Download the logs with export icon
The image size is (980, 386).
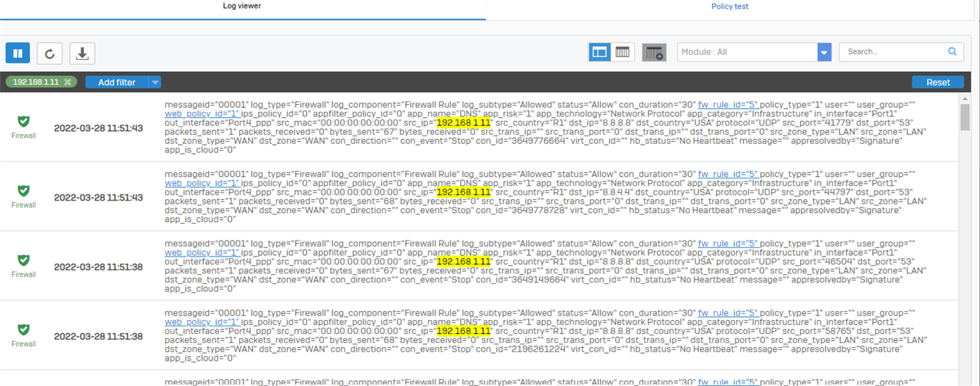click(82, 53)
